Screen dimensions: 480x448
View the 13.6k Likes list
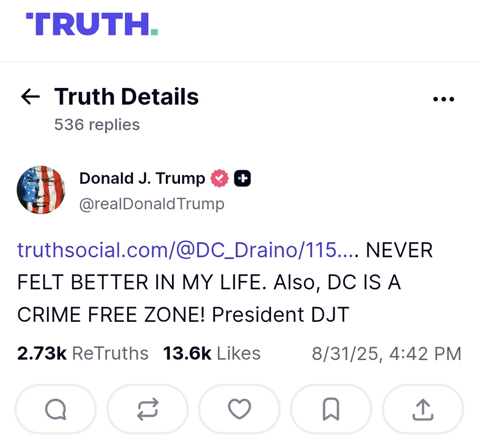(212, 354)
